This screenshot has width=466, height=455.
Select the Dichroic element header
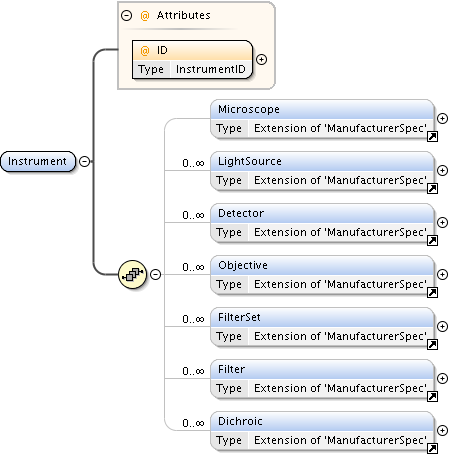click(322, 421)
